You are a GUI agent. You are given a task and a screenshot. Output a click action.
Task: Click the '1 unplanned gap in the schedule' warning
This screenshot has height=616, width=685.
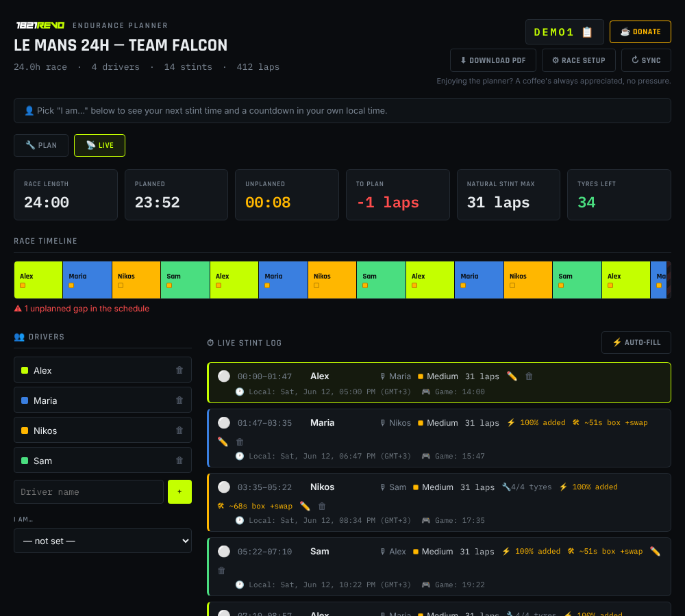pyautogui.click(x=82, y=309)
